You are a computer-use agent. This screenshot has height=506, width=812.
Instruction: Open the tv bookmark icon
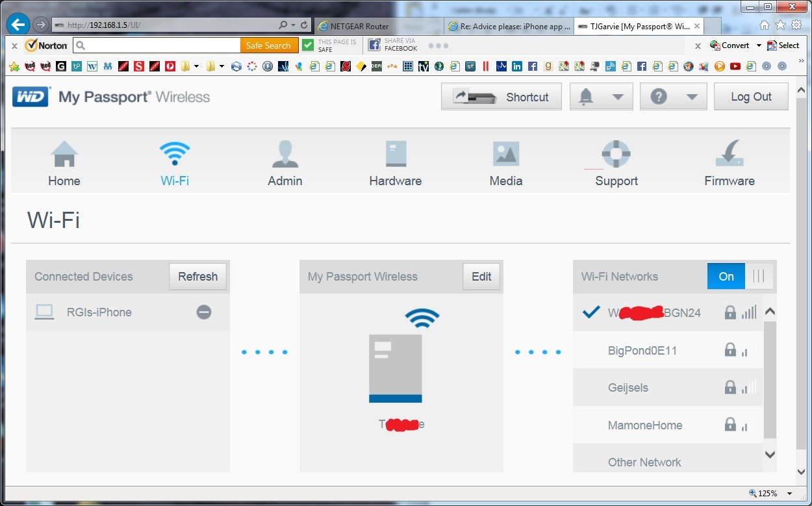click(x=424, y=66)
